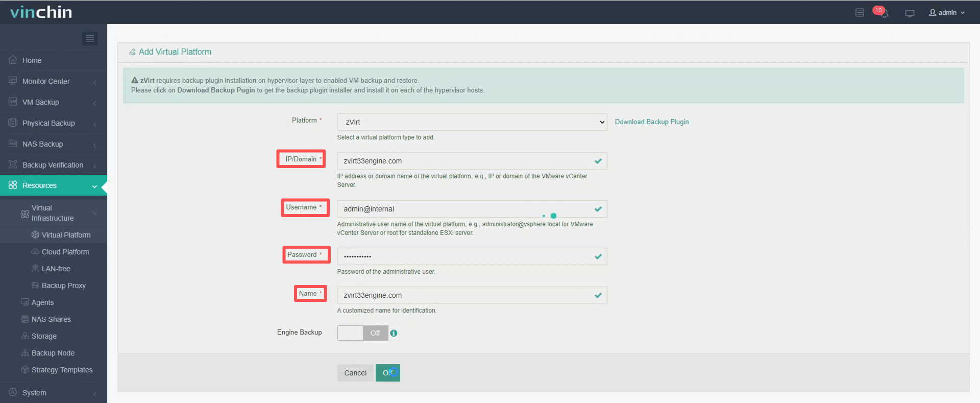Click the Storage icon
The width and height of the screenshot is (980, 403).
[25, 336]
